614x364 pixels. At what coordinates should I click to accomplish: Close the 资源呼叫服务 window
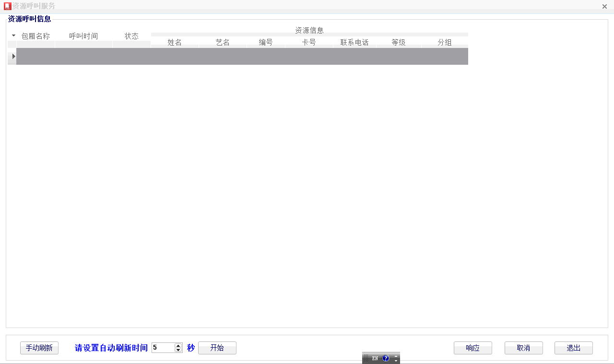(604, 6)
